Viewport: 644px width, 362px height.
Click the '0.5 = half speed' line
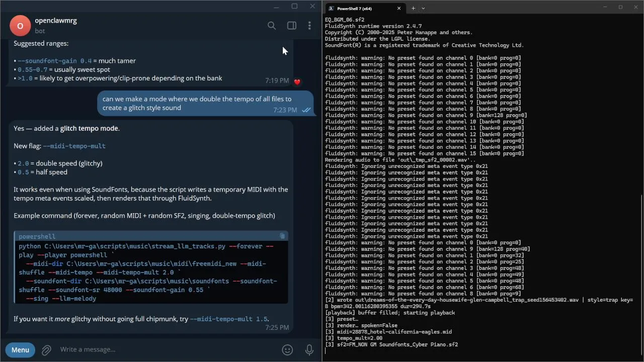(40, 172)
